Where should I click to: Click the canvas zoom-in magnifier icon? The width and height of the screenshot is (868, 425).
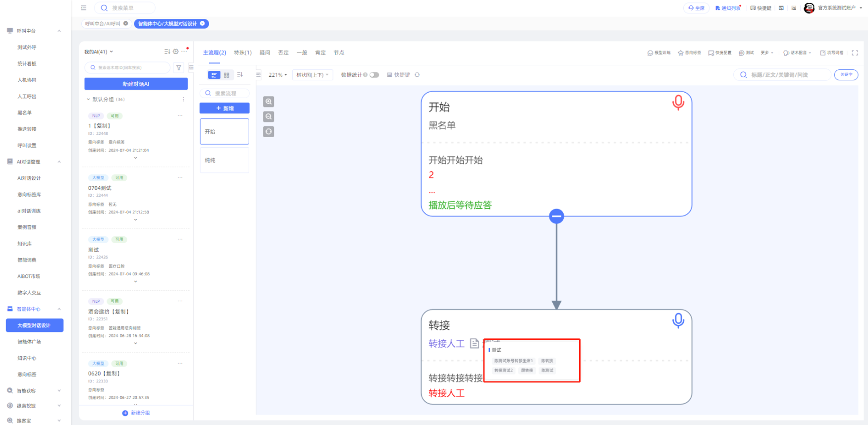click(x=269, y=102)
